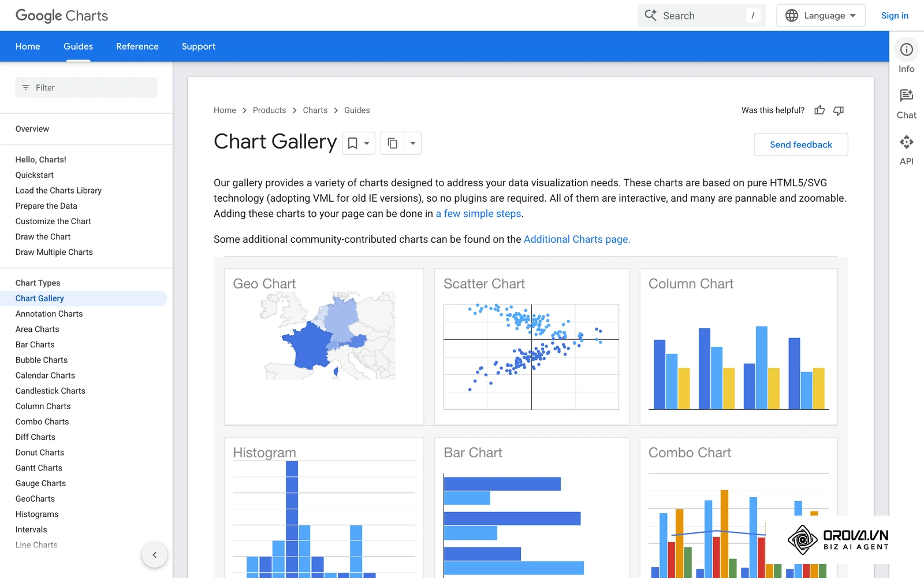Viewport: 924px width, 578px height.
Task: Open Quickstart in the sidebar
Action: point(35,175)
